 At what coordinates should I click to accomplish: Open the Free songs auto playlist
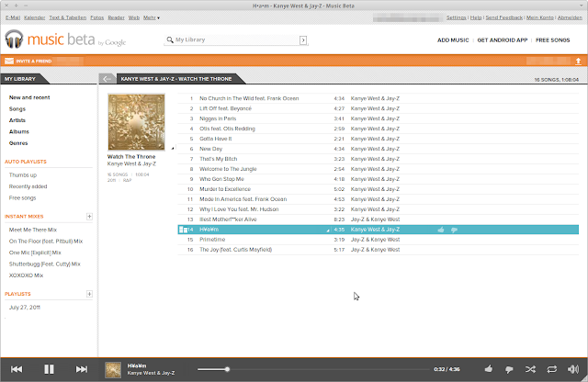(22, 198)
